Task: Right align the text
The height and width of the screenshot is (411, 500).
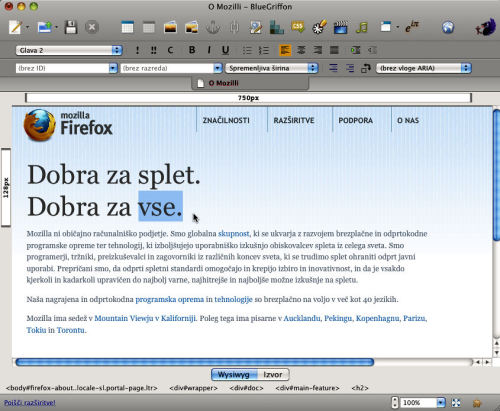Action: click(x=318, y=50)
